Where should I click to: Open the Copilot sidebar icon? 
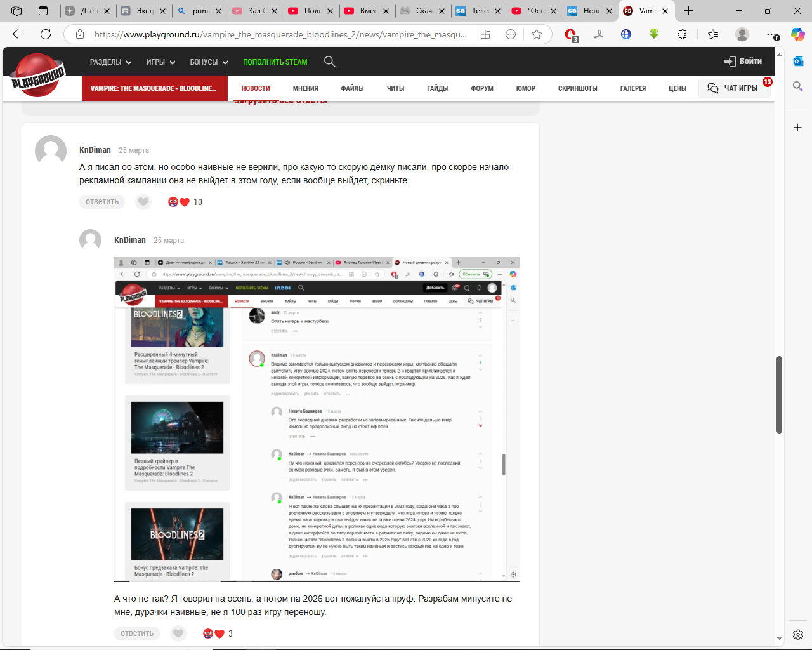798,34
